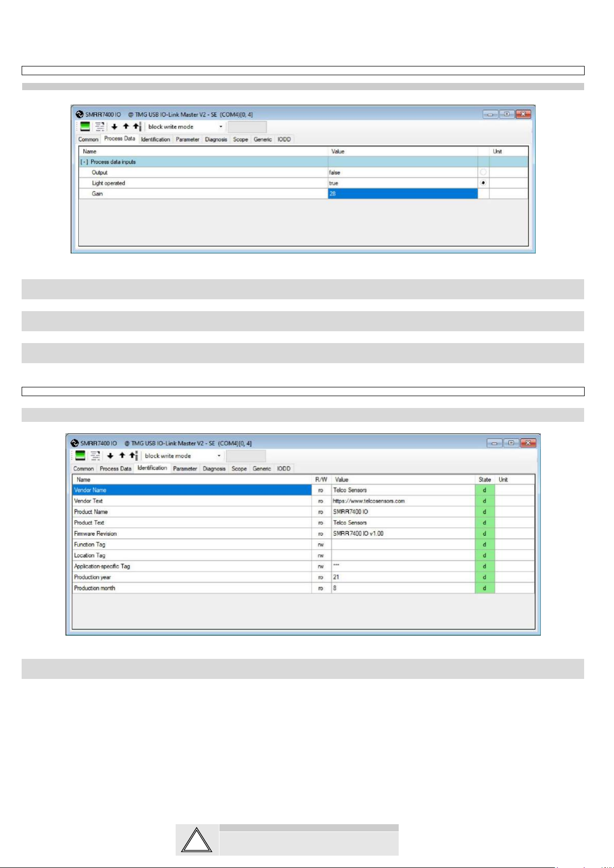Click the down arrow toolbar icon in the Process Data window
The image size is (614, 868).
[114, 127]
